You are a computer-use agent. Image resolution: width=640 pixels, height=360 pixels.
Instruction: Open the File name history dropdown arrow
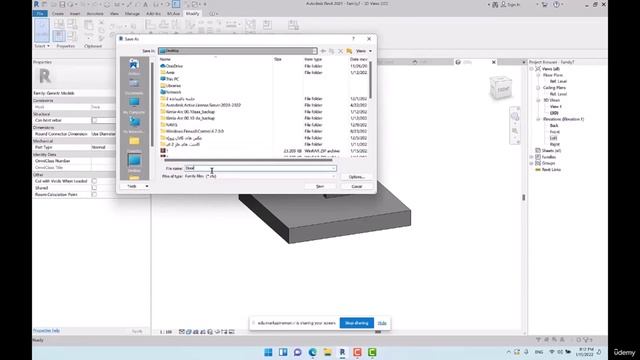tap(333, 168)
